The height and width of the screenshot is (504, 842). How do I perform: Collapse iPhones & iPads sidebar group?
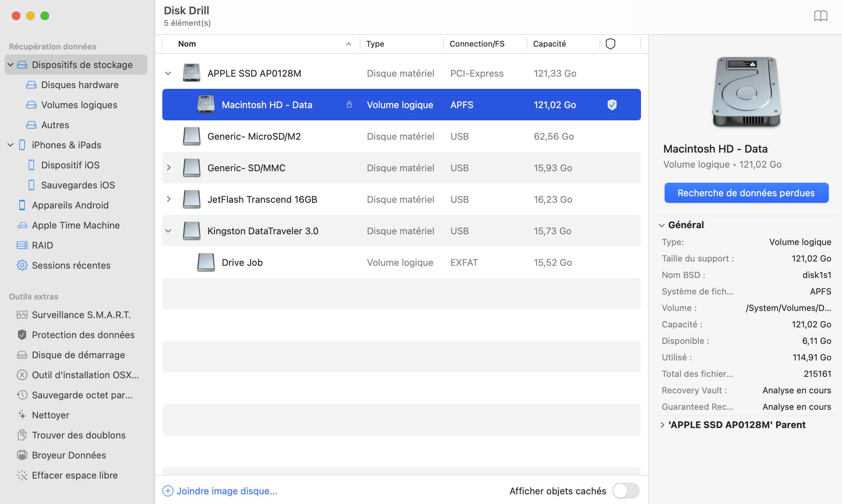point(10,145)
